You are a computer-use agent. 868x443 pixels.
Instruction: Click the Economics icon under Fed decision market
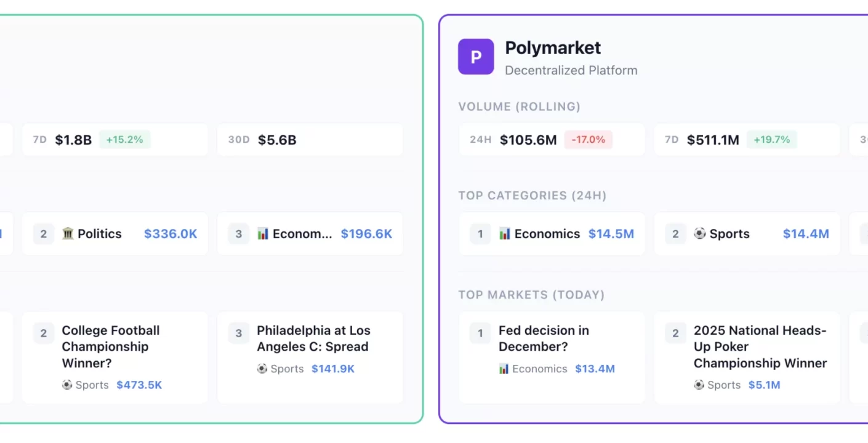pos(504,369)
